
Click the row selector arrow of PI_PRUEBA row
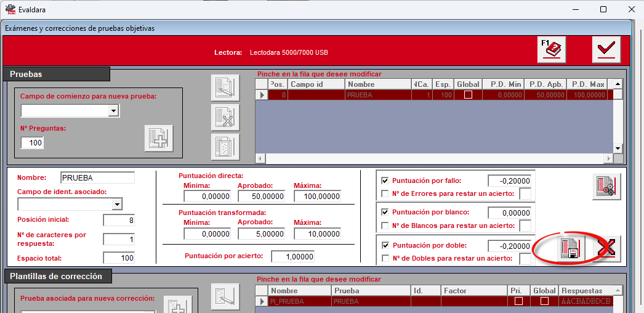(x=262, y=301)
